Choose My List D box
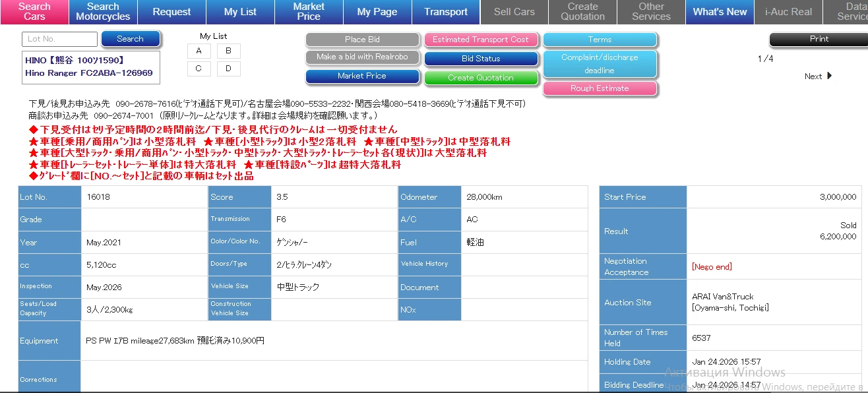The width and height of the screenshot is (868, 393). click(x=228, y=69)
